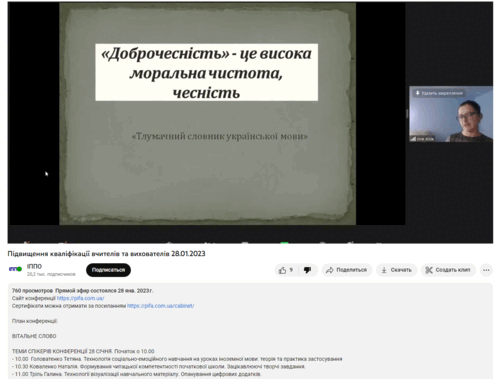Open the ІППО channel avatar

pos(15,269)
